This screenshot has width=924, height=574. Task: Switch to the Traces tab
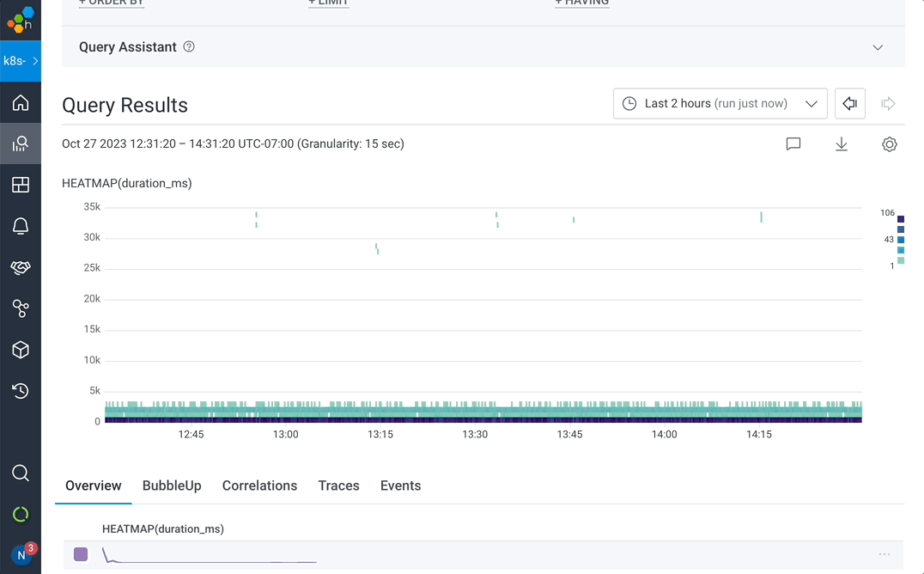pos(338,485)
